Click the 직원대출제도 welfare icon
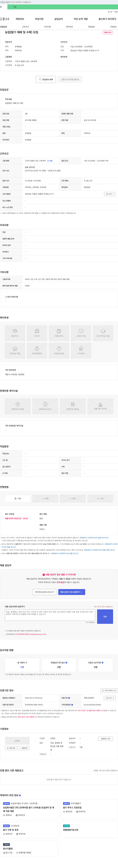This screenshot has width=118, height=868. (x=37, y=351)
